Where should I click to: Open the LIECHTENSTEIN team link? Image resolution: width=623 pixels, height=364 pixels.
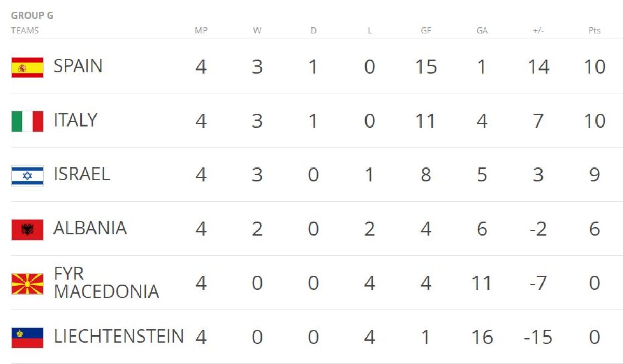coord(118,337)
